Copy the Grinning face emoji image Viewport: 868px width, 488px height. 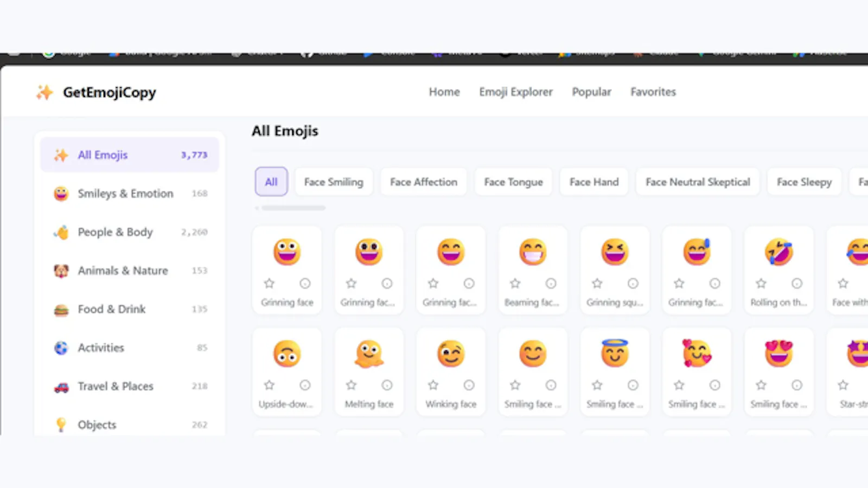pos(287,252)
